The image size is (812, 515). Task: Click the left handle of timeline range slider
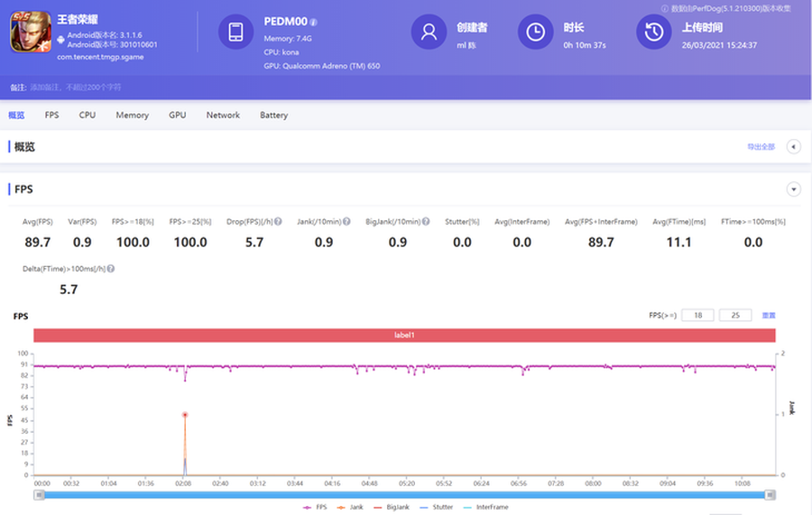[39, 495]
